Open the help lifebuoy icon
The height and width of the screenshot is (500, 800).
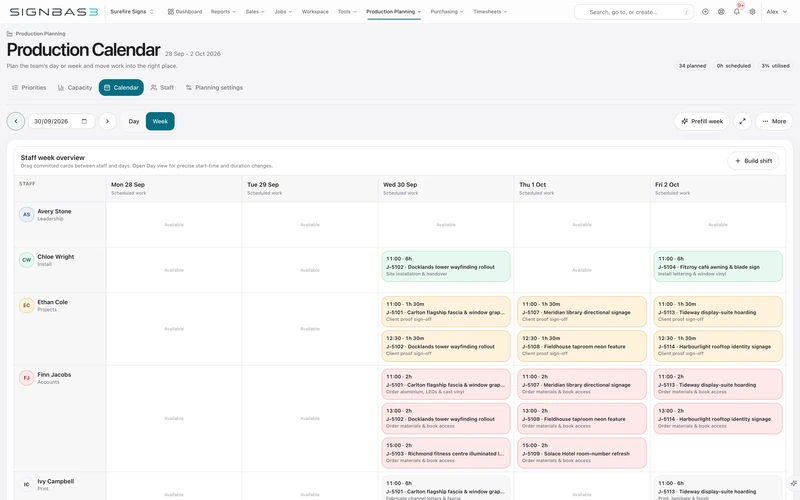721,12
